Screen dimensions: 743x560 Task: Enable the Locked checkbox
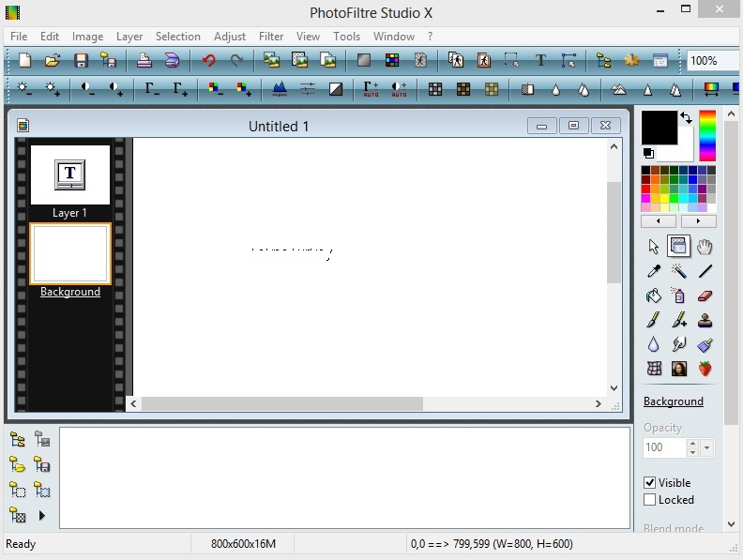pos(650,500)
